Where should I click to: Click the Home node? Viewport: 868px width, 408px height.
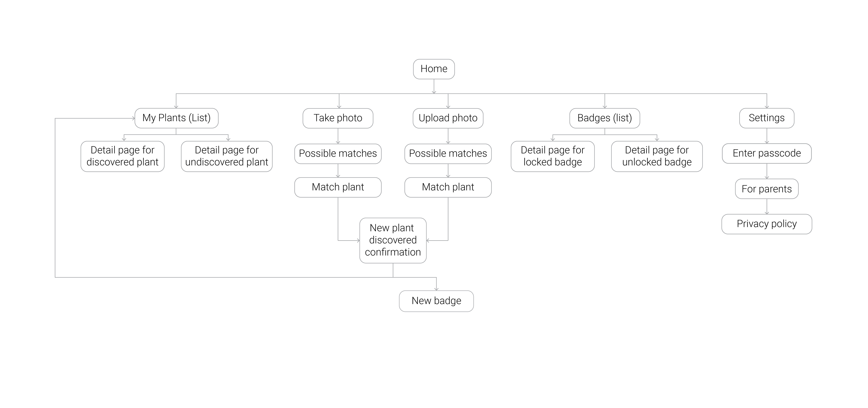point(434,69)
